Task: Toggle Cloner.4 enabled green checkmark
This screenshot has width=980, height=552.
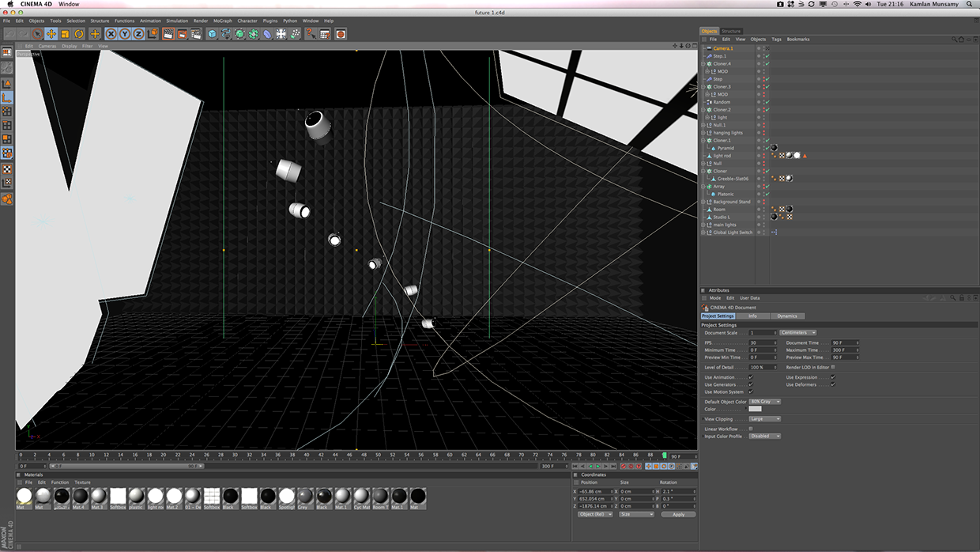Action: click(767, 63)
